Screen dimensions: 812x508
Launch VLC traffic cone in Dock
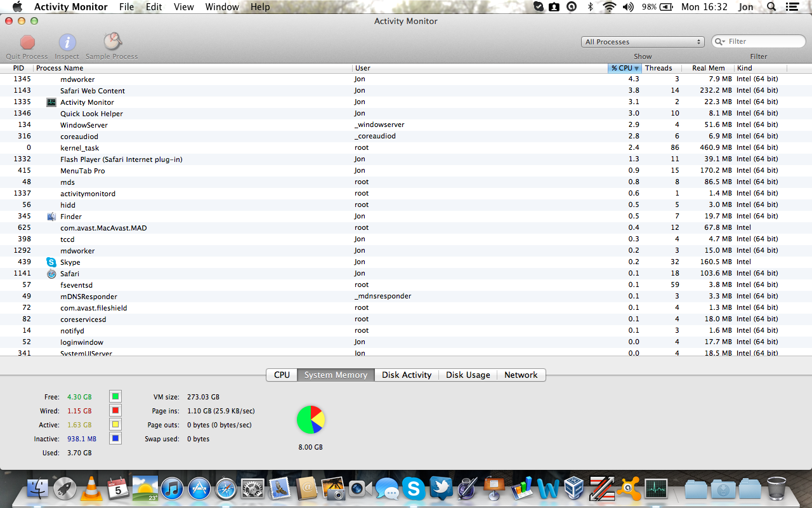click(x=92, y=488)
